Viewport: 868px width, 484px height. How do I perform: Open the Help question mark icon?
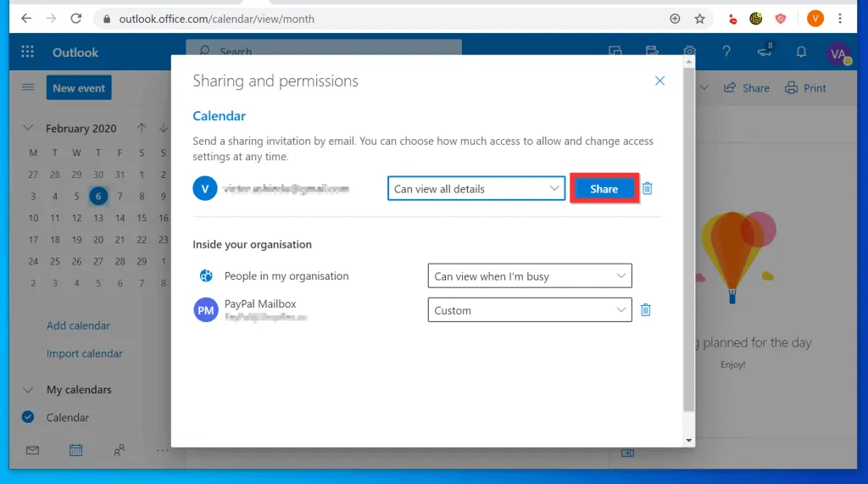[726, 53]
